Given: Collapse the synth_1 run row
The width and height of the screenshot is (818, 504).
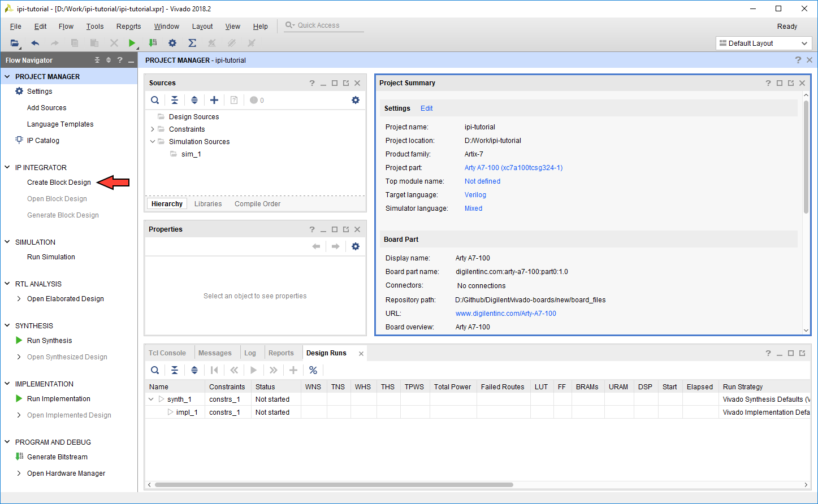Looking at the screenshot, I should 151,399.
